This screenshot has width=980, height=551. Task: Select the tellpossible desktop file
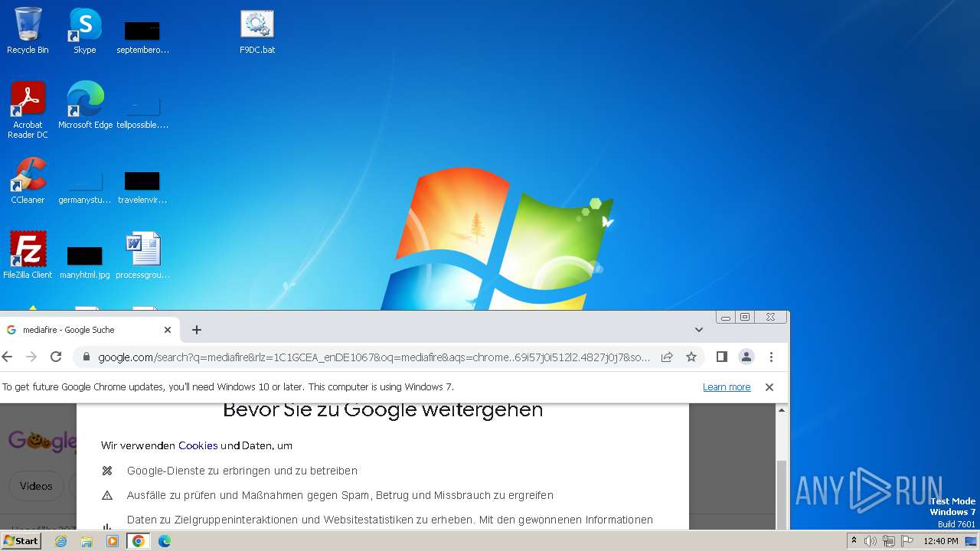click(142, 111)
